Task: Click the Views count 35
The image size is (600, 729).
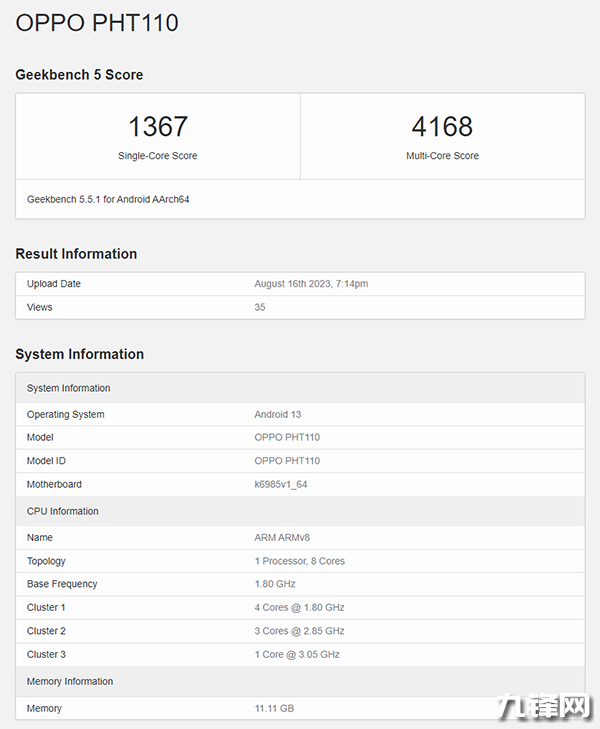Action: tap(260, 307)
